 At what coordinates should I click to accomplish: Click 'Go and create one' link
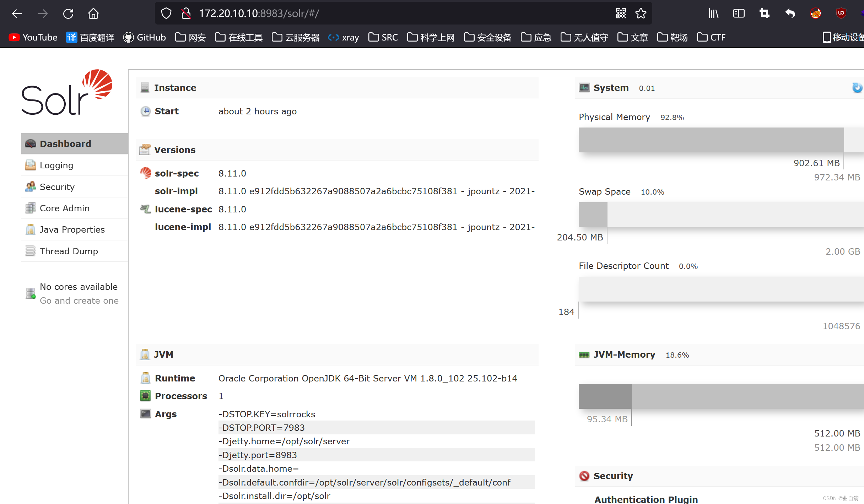[x=79, y=300]
